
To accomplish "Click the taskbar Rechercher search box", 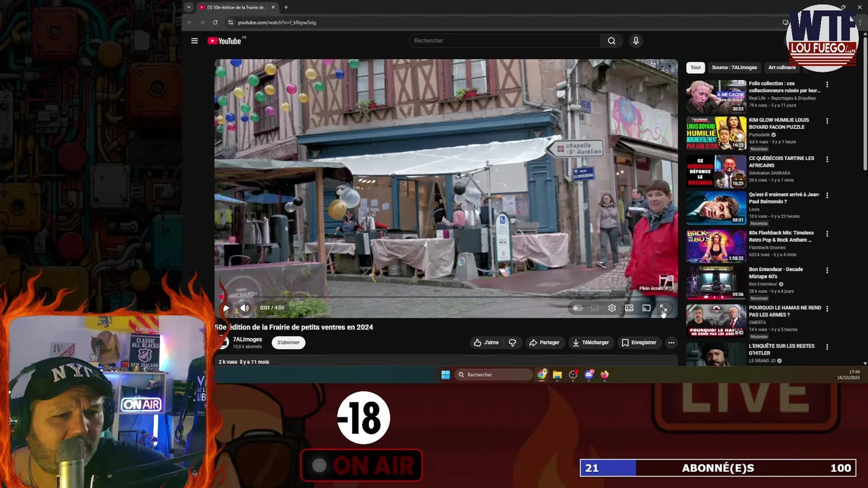I will click(x=494, y=375).
